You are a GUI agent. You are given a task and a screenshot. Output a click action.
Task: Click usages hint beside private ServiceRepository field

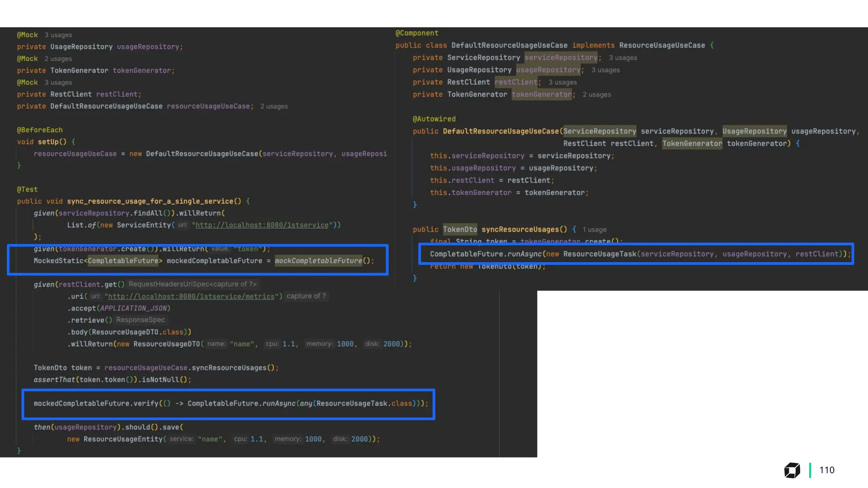tap(623, 58)
